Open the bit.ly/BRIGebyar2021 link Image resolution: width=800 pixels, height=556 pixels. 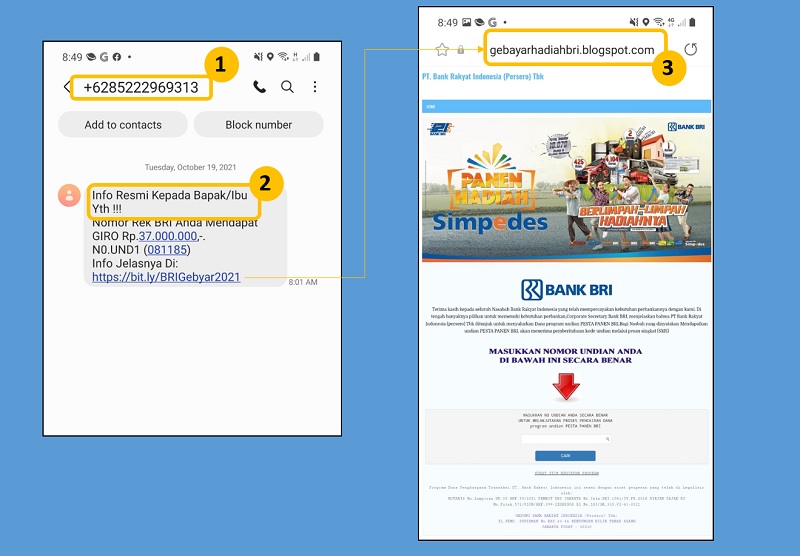pos(166,277)
